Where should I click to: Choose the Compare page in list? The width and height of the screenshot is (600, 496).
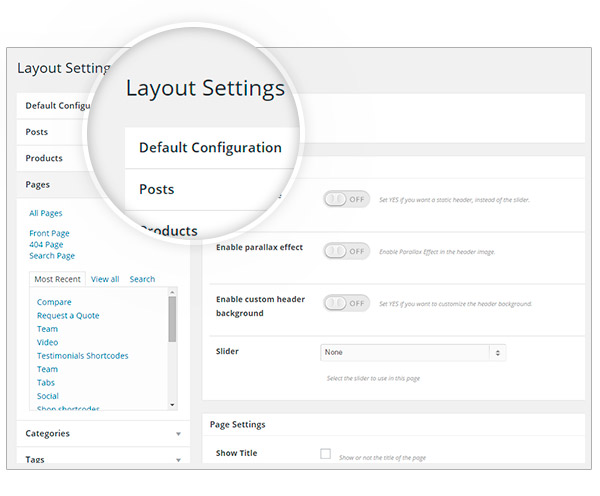pyautogui.click(x=54, y=302)
